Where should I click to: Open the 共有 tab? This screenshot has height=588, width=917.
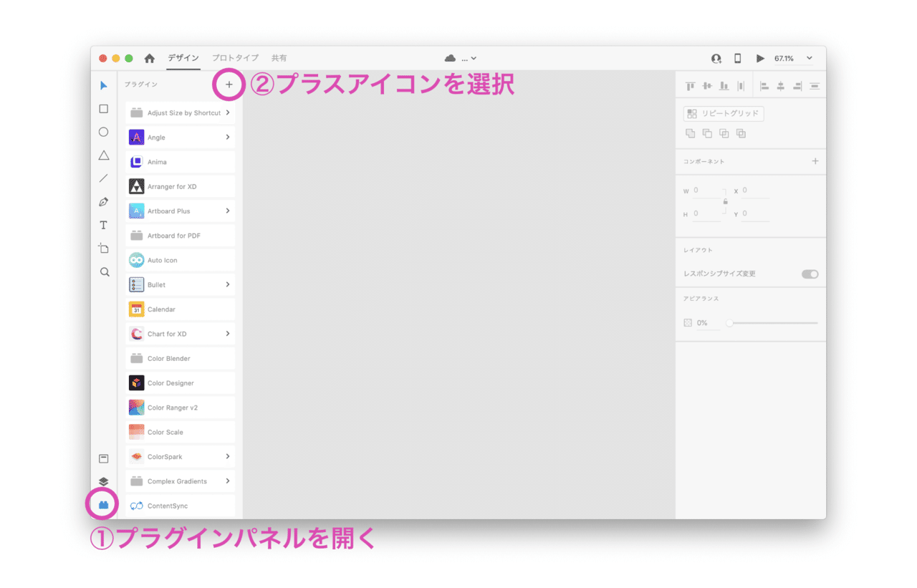click(279, 58)
